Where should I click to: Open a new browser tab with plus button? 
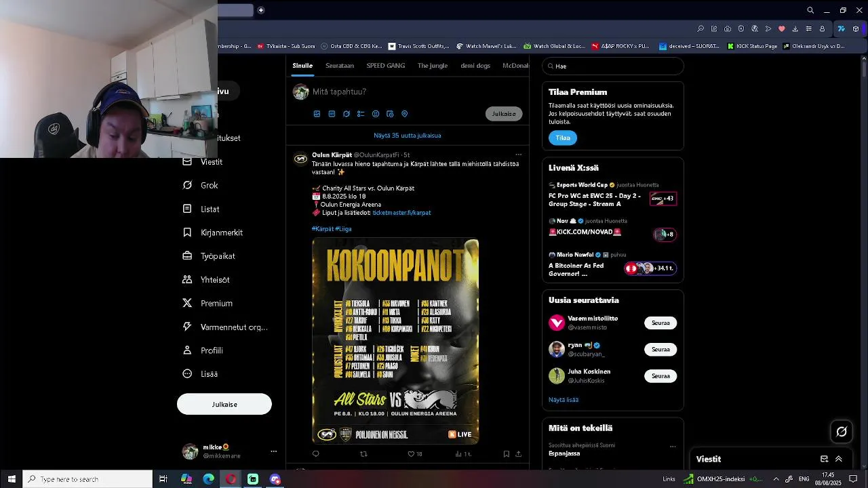click(260, 10)
